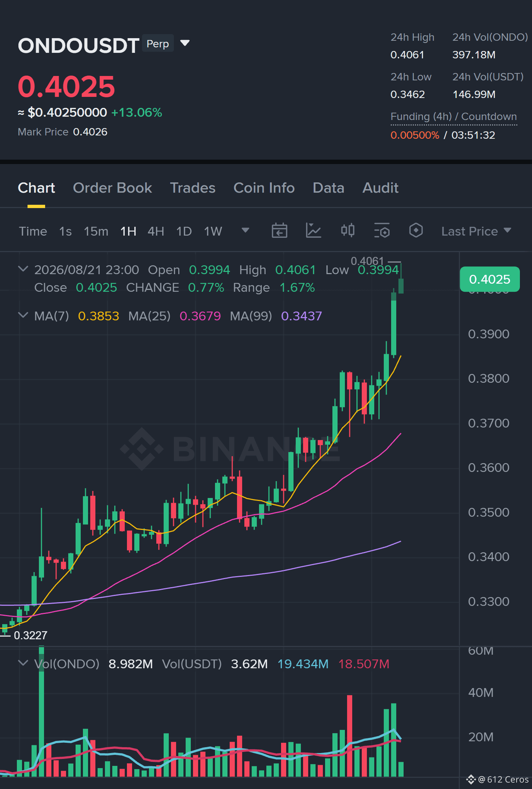Viewport: 532px width, 789px height.
Task: Click the 40M volume axis label
Action: 481,692
